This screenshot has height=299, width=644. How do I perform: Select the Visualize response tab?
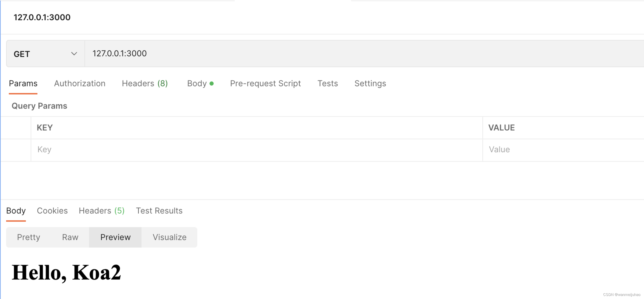point(169,237)
